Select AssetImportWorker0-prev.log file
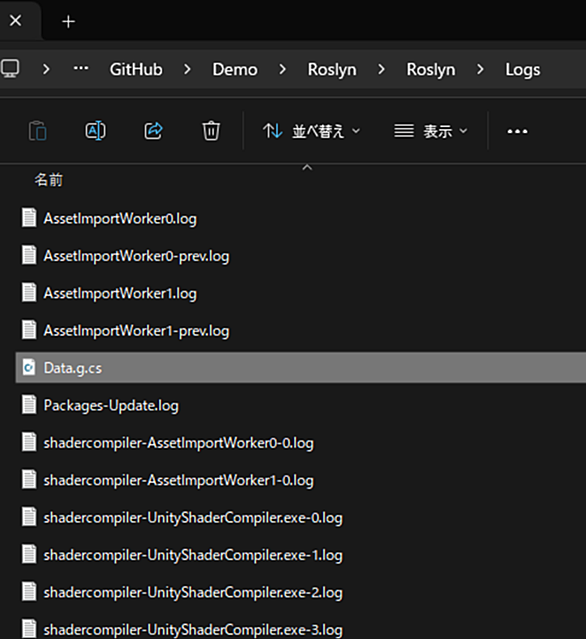The image size is (586, 639). [x=301, y=256]
